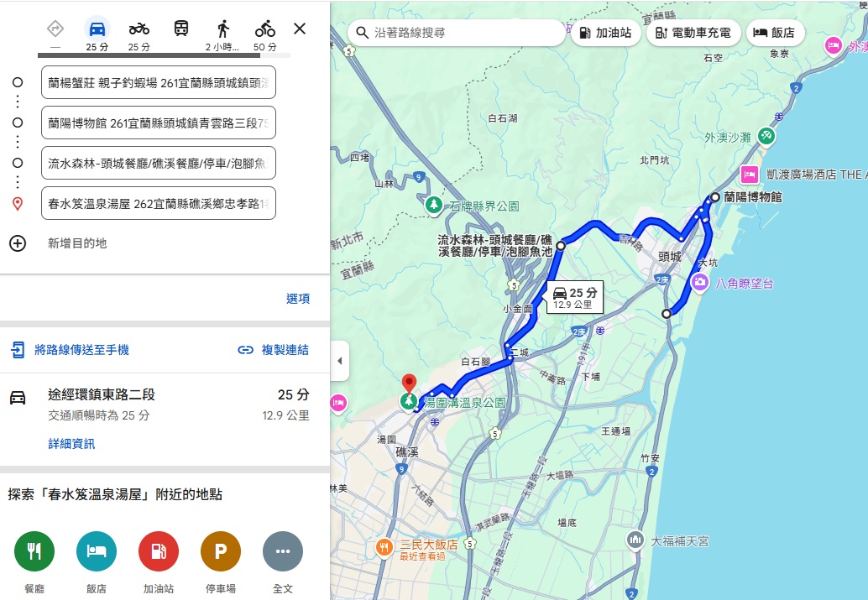Click the 蘭陽博物館 waypoint circle on map
This screenshot has width=868, height=600.
[715, 197]
